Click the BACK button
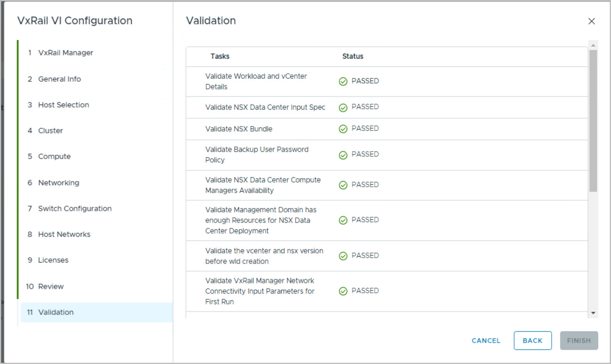 (532, 341)
